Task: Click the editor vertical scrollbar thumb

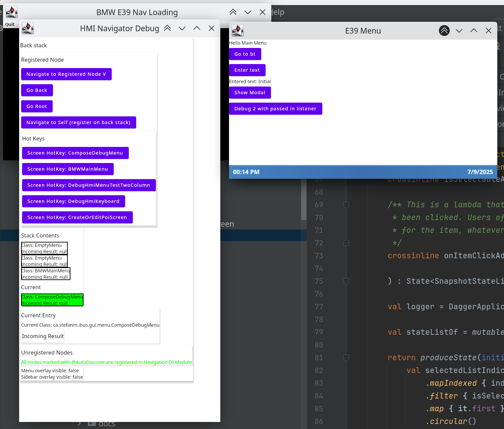Action: [304, 200]
